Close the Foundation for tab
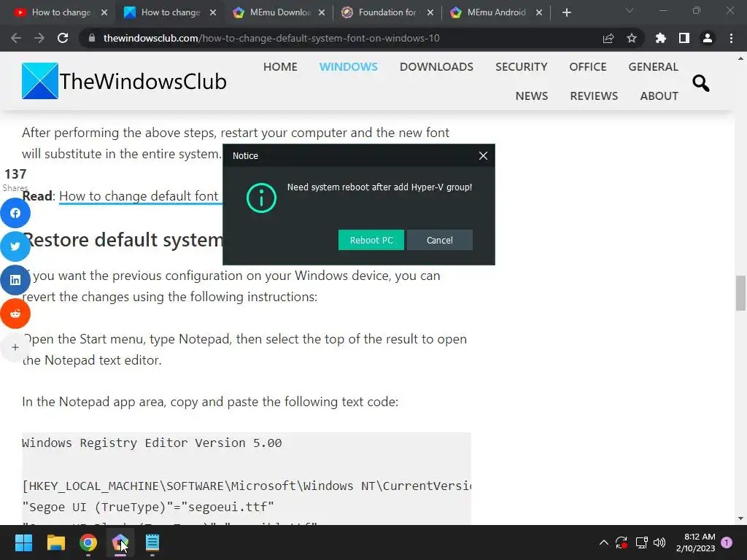Screen dimensions: 747x560 click(x=430, y=12)
